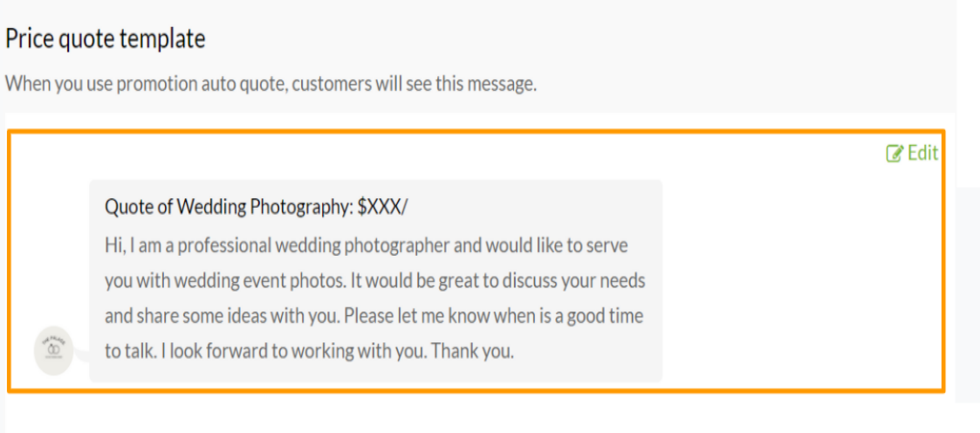
Task: Click the "Price quote template" heading
Action: coord(106,39)
